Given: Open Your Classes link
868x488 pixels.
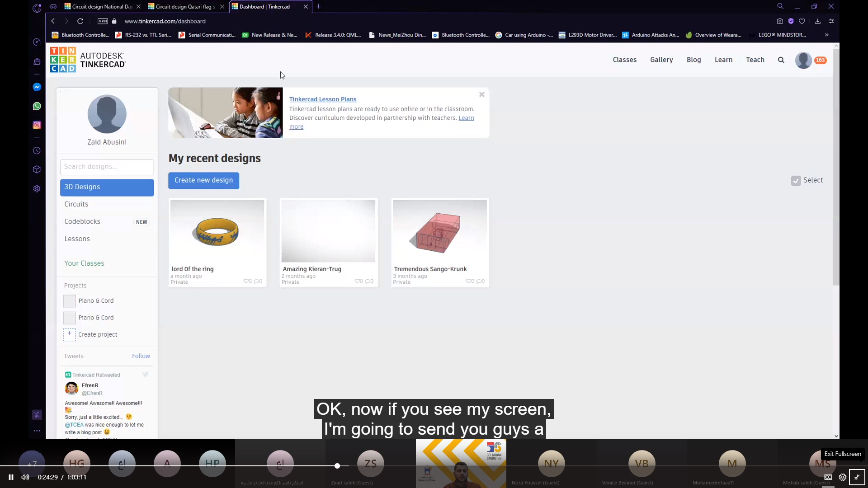Looking at the screenshot, I should pyautogui.click(x=84, y=263).
